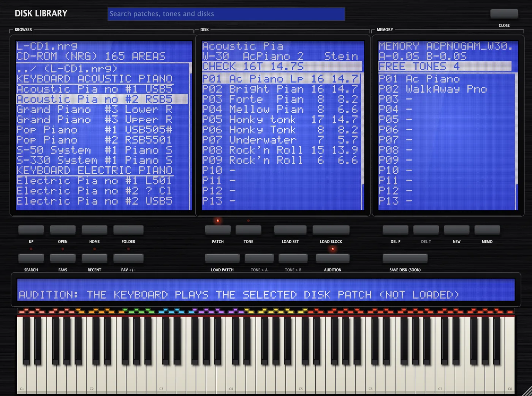Select disk patch 'P07 Underwater'

point(280,140)
